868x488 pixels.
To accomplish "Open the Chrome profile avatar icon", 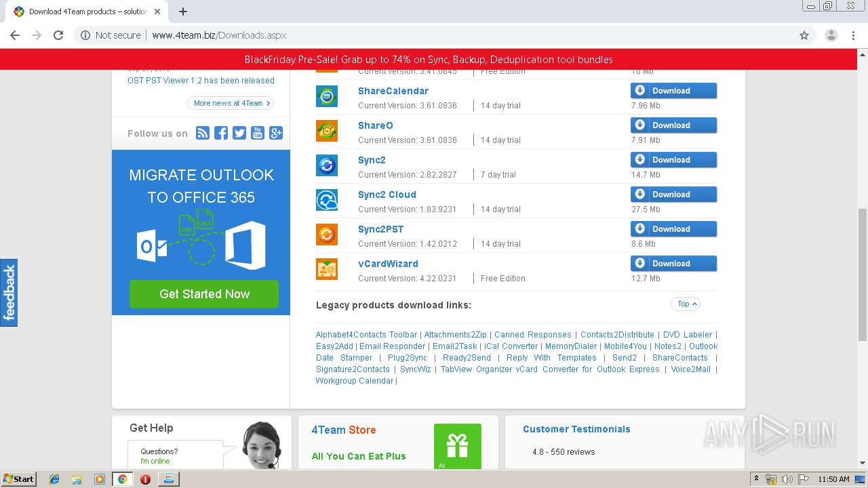I will pos(831,35).
